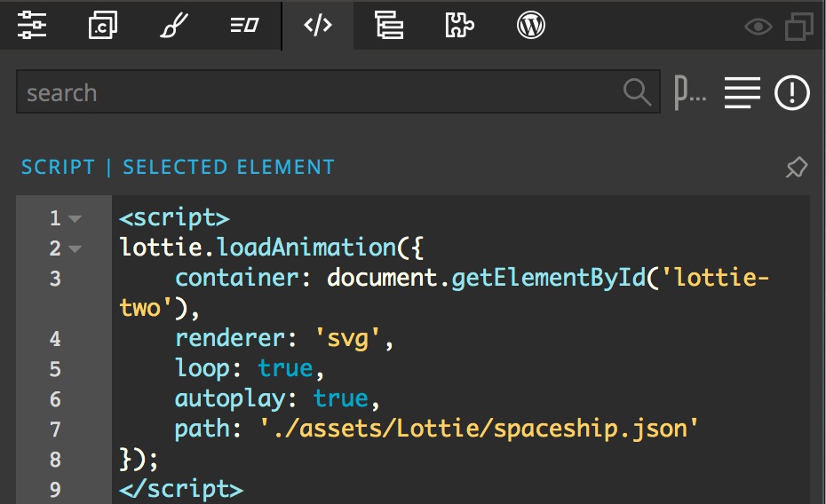The height and width of the screenshot is (504, 826).
Task: Open the CSS copy panel tab
Action: click(x=102, y=25)
